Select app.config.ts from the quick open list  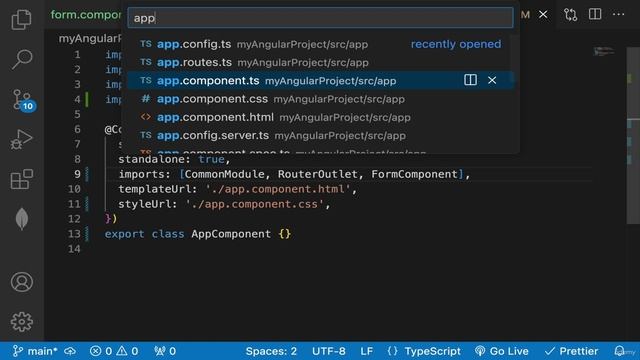(x=320, y=44)
